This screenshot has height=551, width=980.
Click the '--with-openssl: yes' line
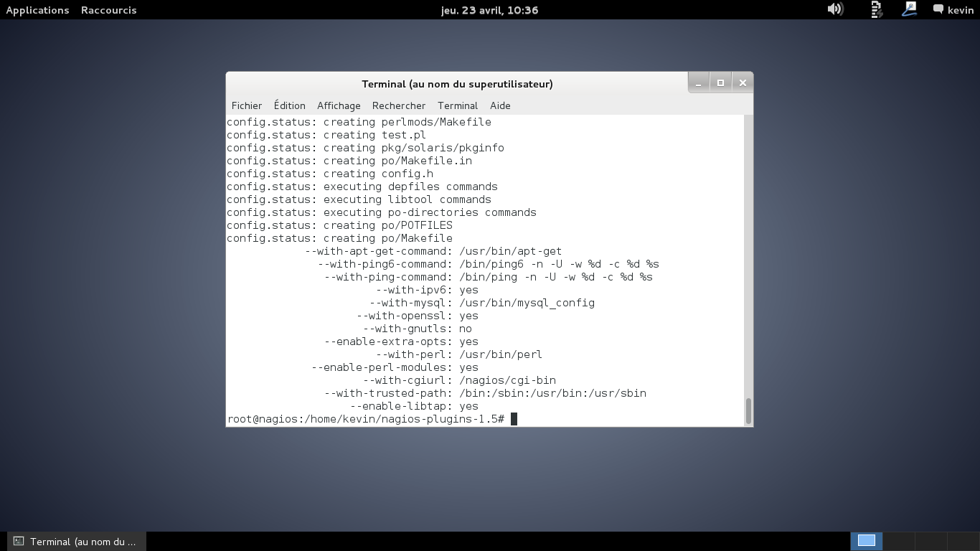tap(418, 316)
